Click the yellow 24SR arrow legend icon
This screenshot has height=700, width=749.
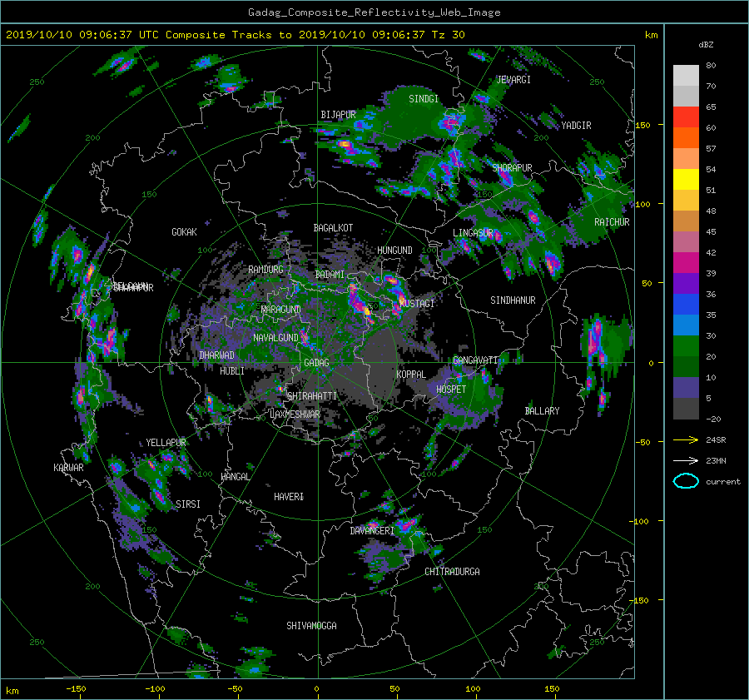click(x=686, y=439)
